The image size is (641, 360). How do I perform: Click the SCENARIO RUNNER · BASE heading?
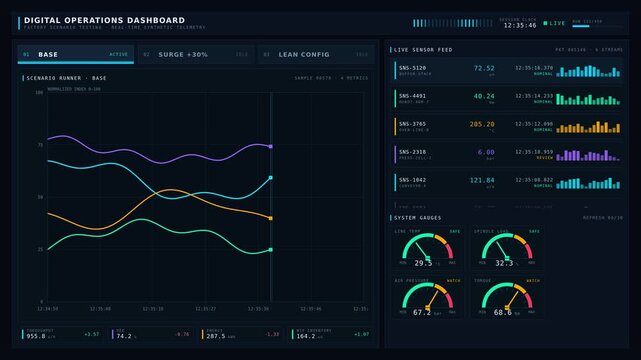tap(66, 78)
